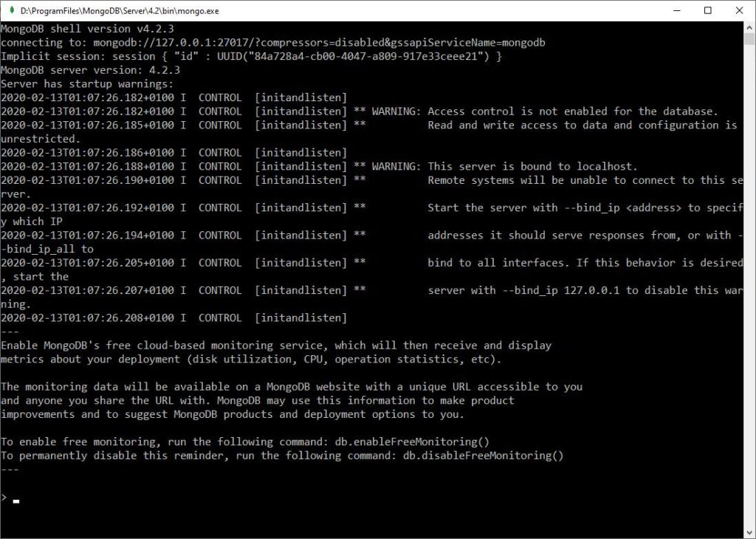Close the mongo.exe console window
The height and width of the screenshot is (539, 756).
pyautogui.click(x=739, y=10)
